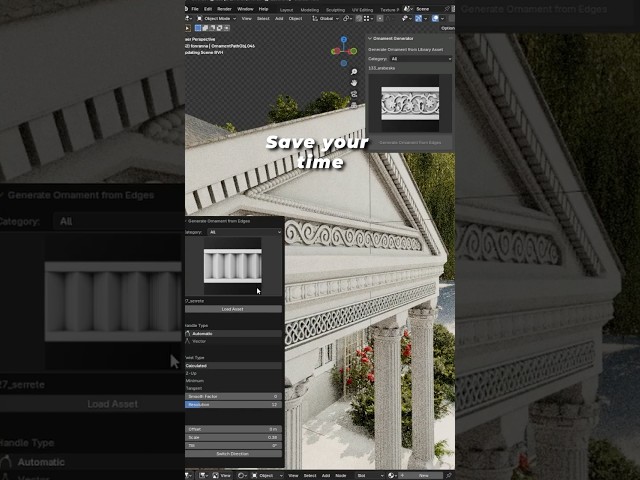
Task: Switch to the UV Editing workspace tab
Action: pyautogui.click(x=362, y=10)
